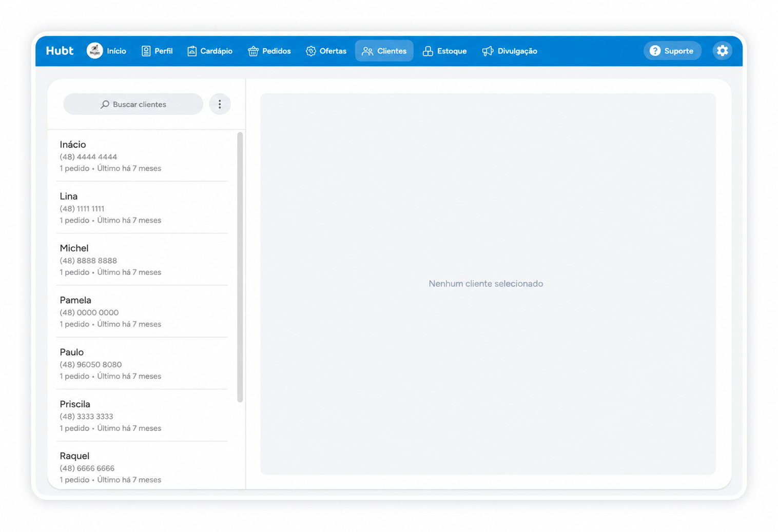Choose client Pamela

142,311
